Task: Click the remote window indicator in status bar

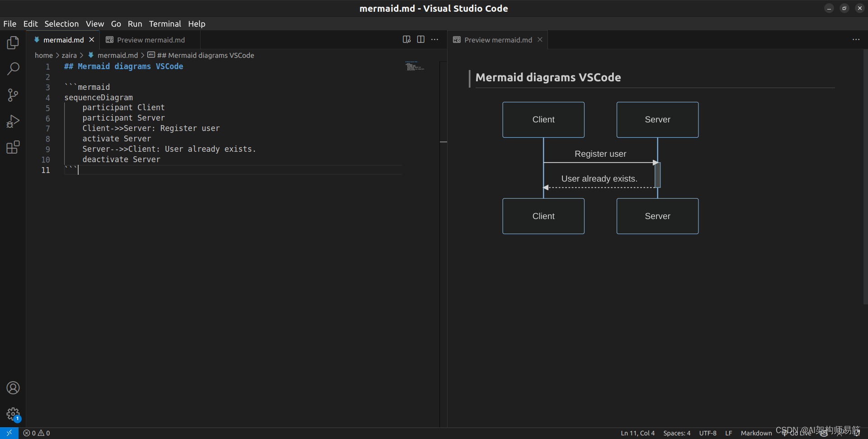Action: pyautogui.click(x=9, y=433)
